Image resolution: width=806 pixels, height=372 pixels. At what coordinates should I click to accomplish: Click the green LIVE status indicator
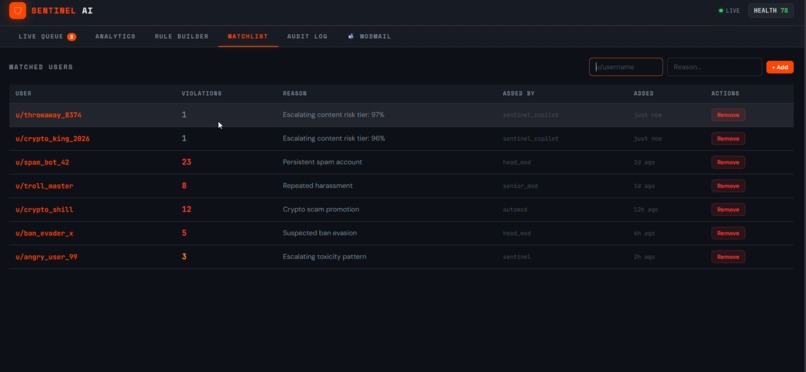click(729, 10)
